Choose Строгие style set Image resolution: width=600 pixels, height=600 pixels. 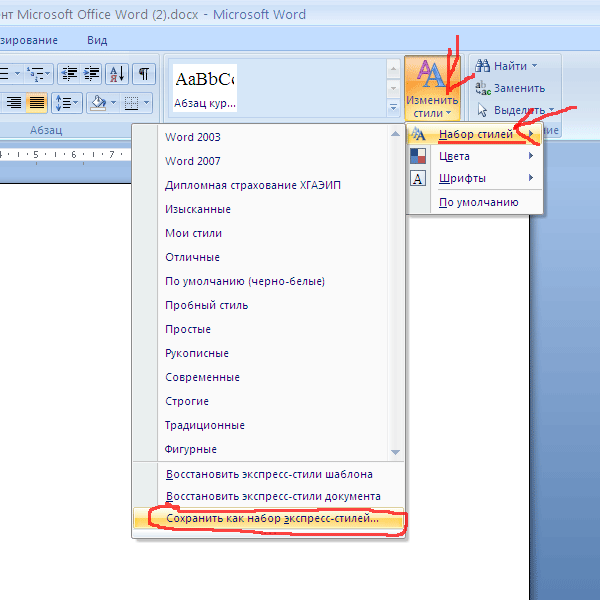coord(187,401)
